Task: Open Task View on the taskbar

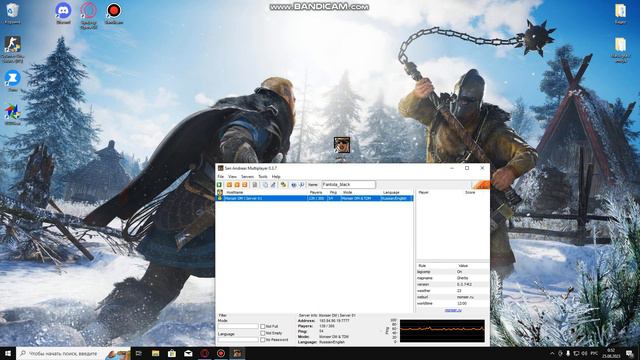Action: tap(138, 353)
